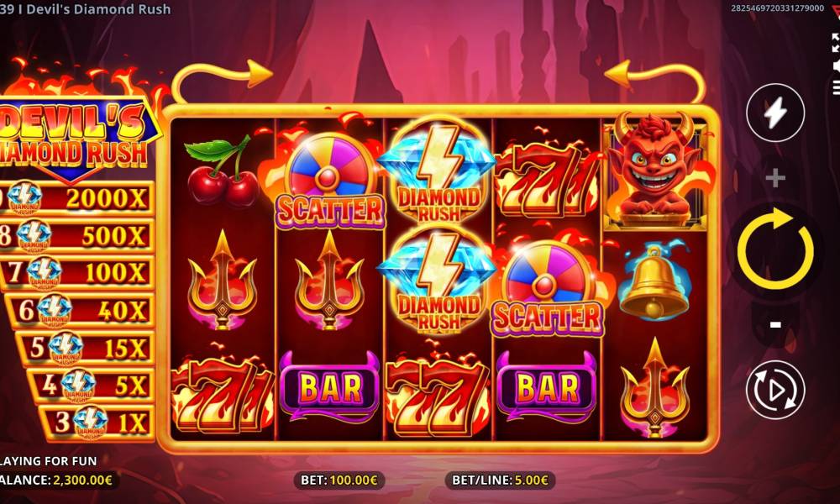
Task: Open the hamburger menu at right edge
Action: (x=837, y=87)
